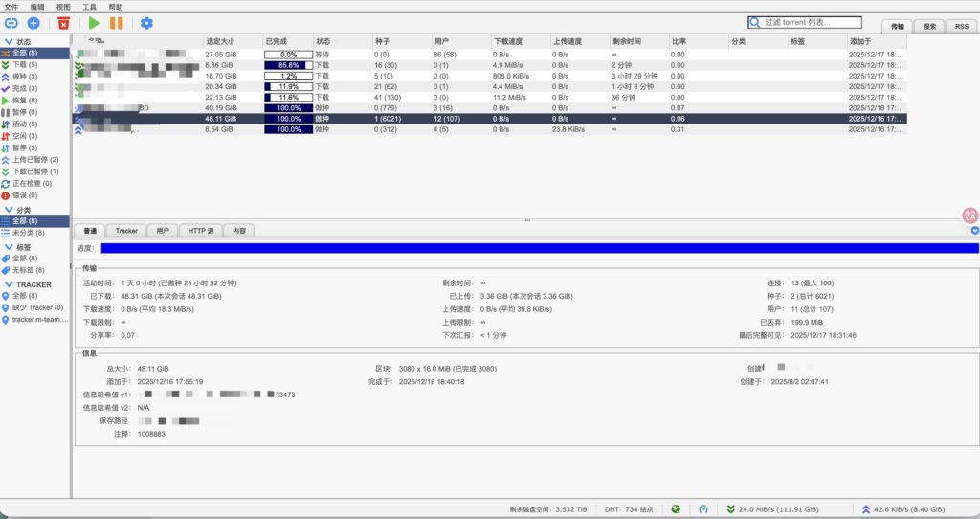Collapse the 状态 filter section

point(10,42)
